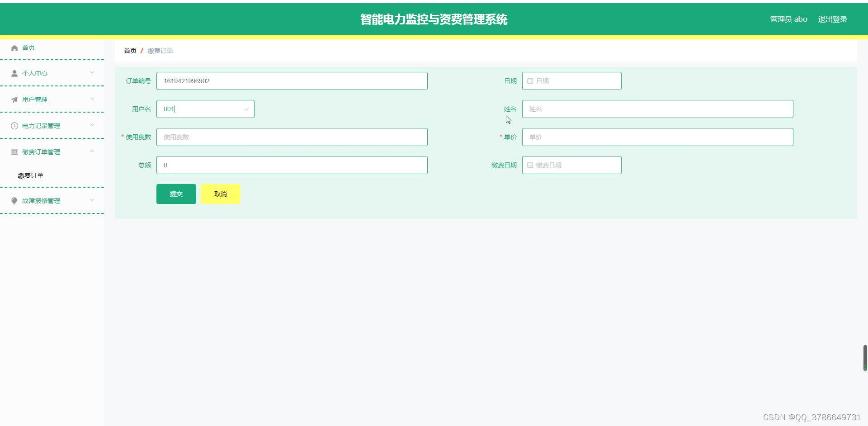
Task: Click the 缴费订单 breadcrumb text
Action: 160,51
